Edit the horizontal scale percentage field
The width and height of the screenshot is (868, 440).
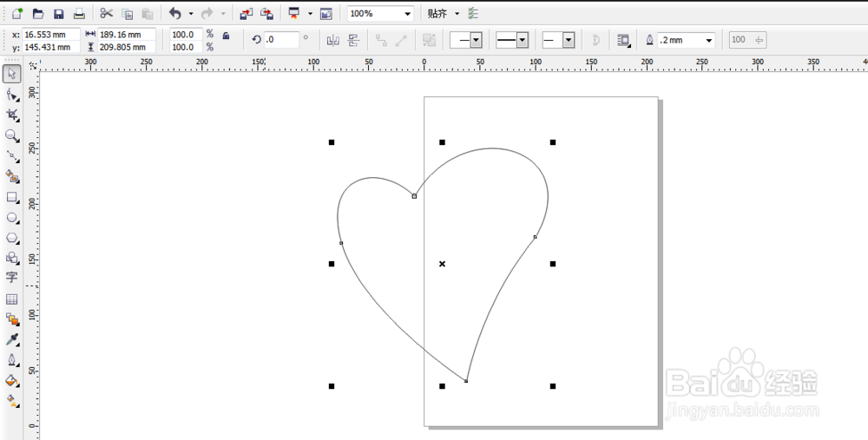[186, 35]
